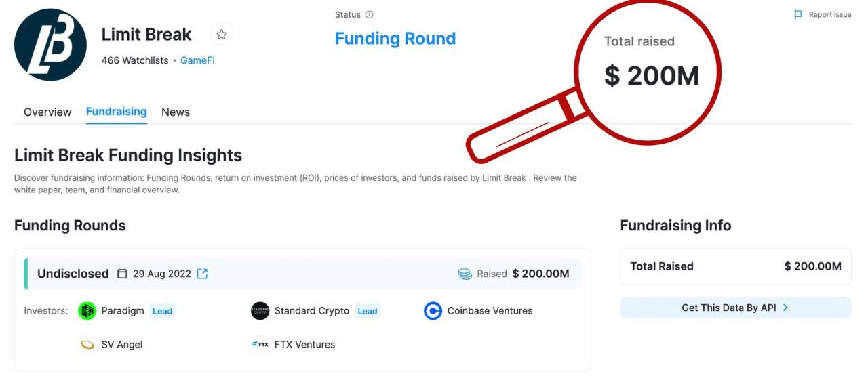Image resolution: width=868 pixels, height=378 pixels.
Task: Click the Report issue flag icon
Action: click(x=798, y=15)
